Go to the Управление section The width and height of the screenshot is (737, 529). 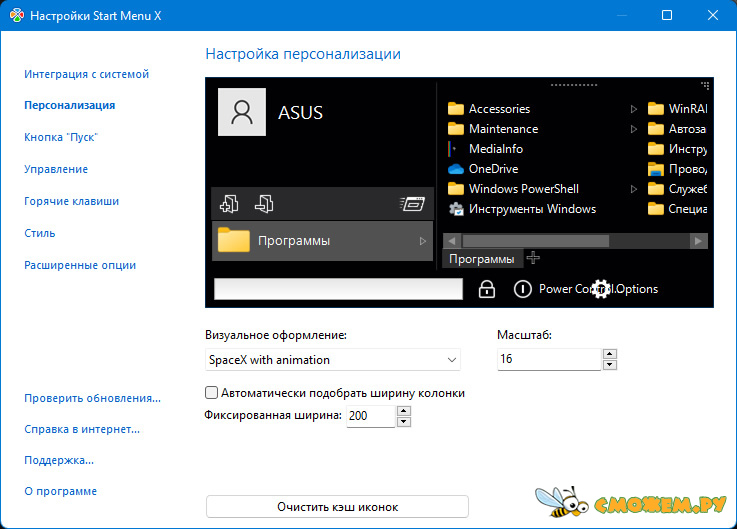click(56, 169)
